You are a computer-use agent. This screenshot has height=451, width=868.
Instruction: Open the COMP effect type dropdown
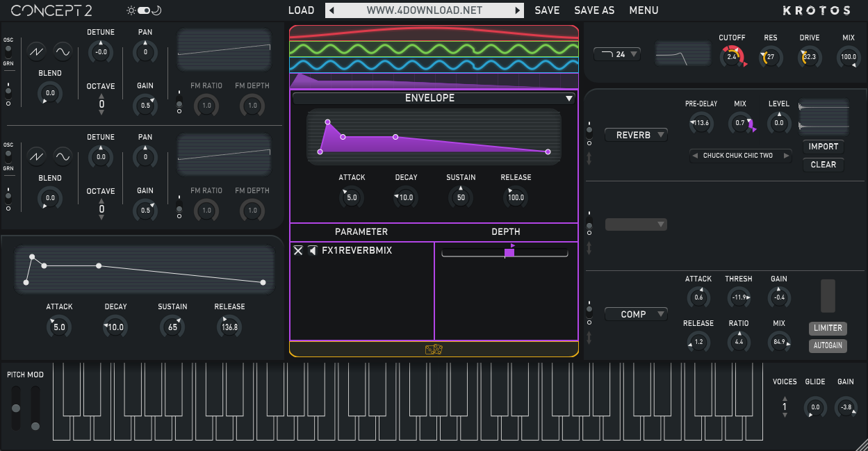click(636, 314)
